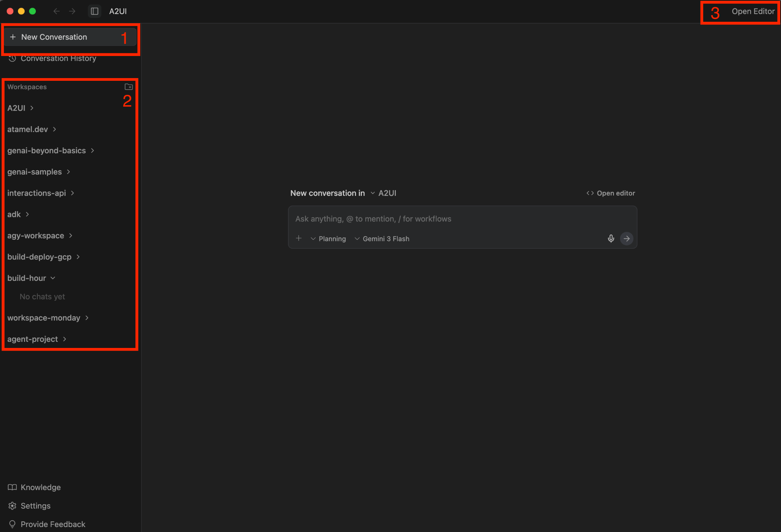The image size is (781, 532).
Task: Click the back navigation arrow
Action: point(56,11)
